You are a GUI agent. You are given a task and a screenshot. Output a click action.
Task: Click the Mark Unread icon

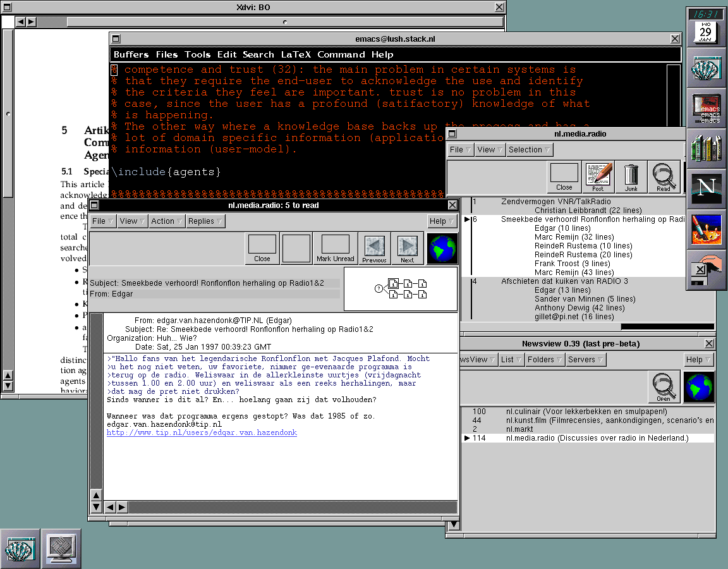click(335, 248)
